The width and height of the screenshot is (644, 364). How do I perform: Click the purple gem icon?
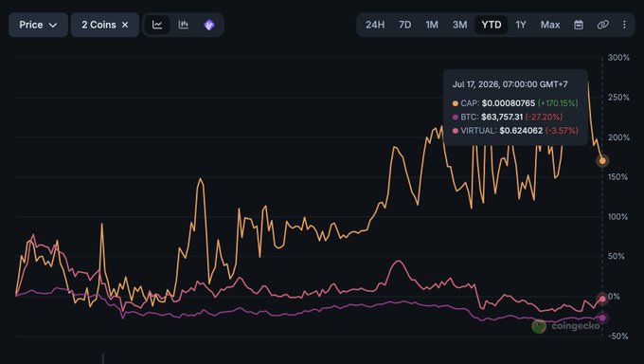click(209, 25)
